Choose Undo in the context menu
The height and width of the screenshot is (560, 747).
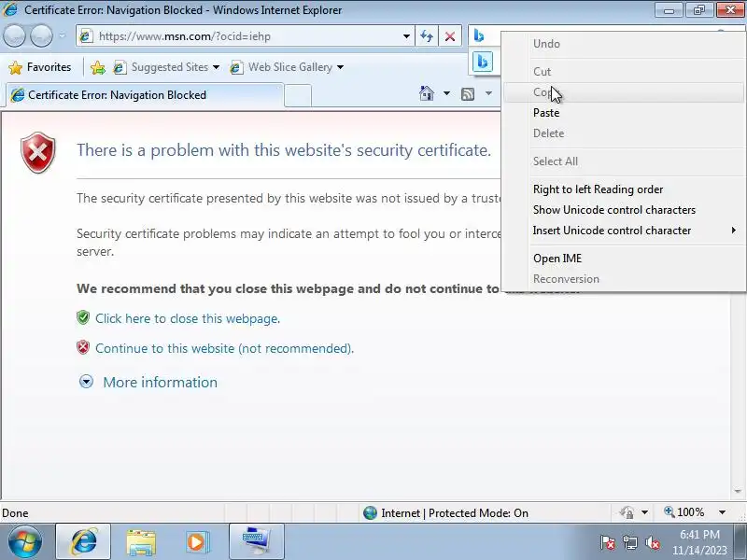tap(624, 44)
